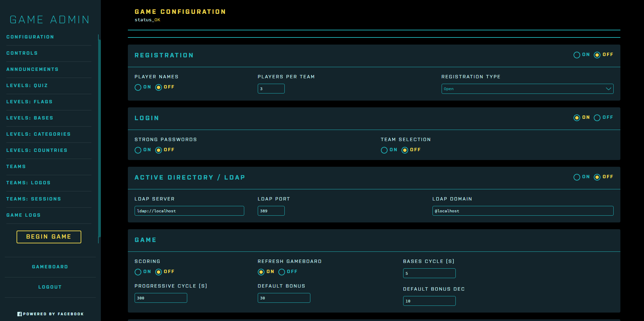Open the Registration Type dropdown
The width and height of the screenshot is (644, 321).
pyautogui.click(x=527, y=89)
